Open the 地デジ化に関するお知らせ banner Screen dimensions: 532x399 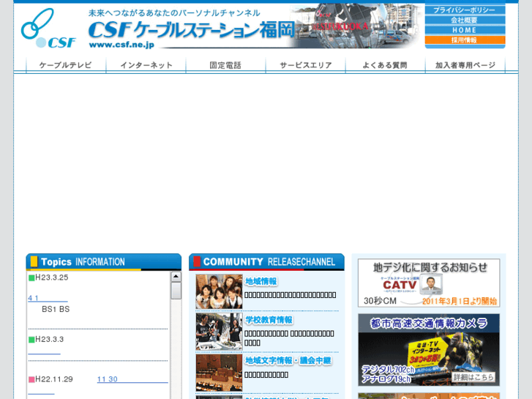(x=429, y=283)
